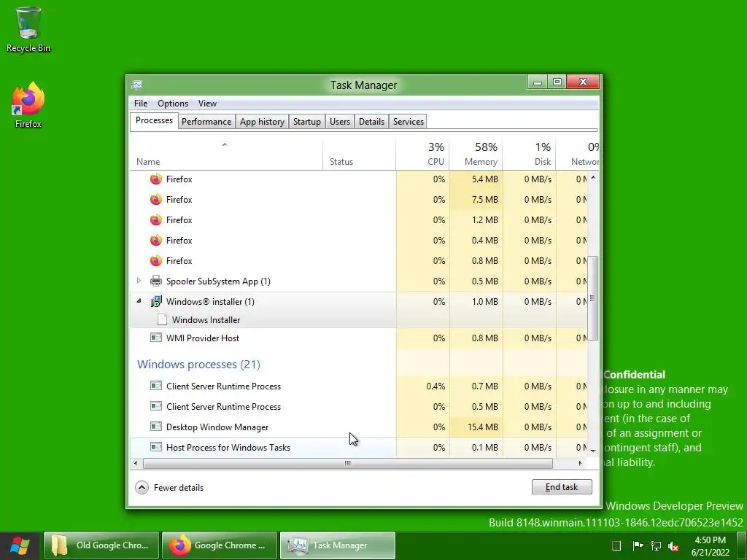
Task: Open the File menu
Action: [x=141, y=104]
